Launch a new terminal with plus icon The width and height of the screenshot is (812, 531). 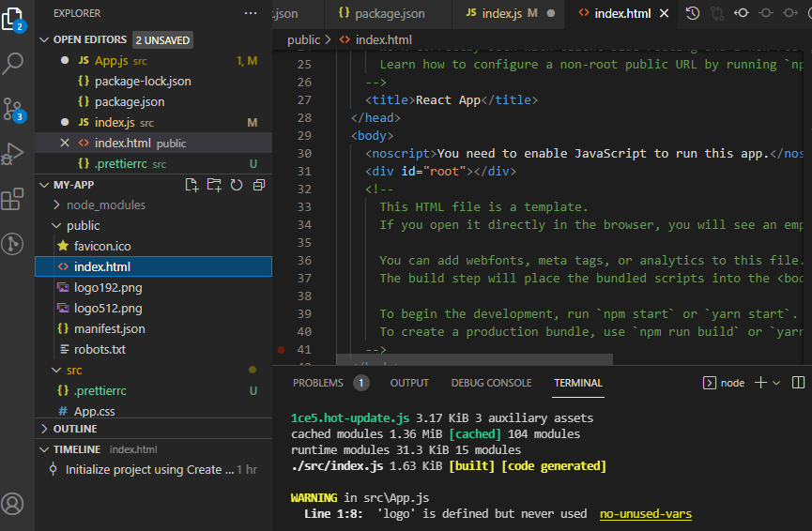click(760, 383)
